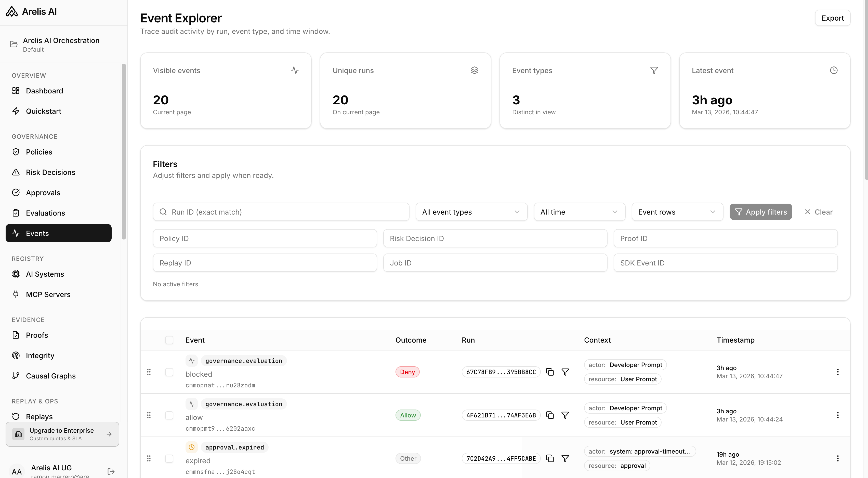Select Proofs in the Evidence sidebar section
868x478 pixels.
coord(37,335)
